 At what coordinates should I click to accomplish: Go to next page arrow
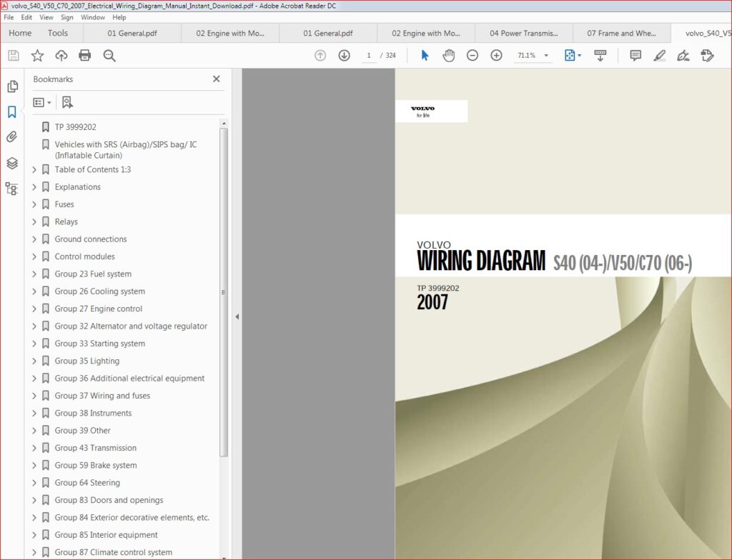point(344,56)
